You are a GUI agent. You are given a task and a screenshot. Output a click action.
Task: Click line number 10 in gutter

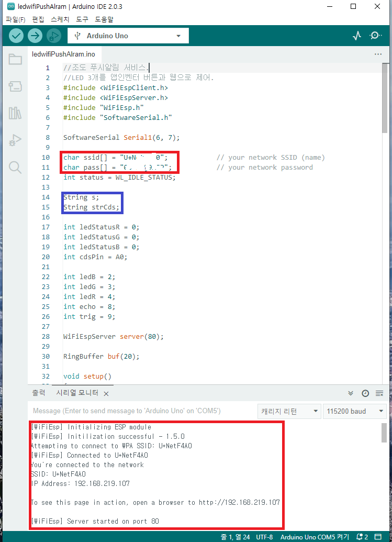46,158
